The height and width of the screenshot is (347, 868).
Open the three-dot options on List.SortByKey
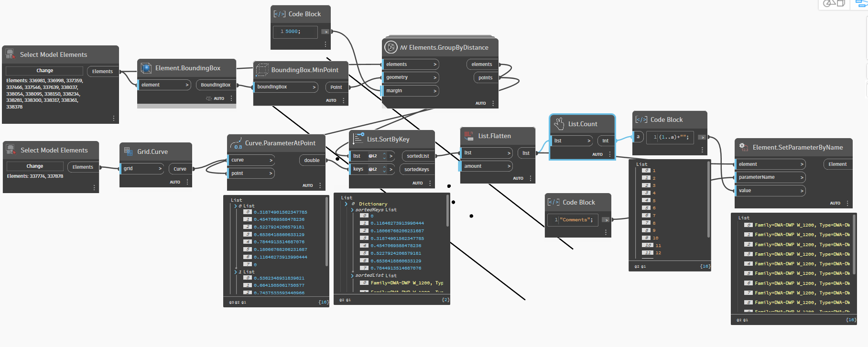[430, 183]
